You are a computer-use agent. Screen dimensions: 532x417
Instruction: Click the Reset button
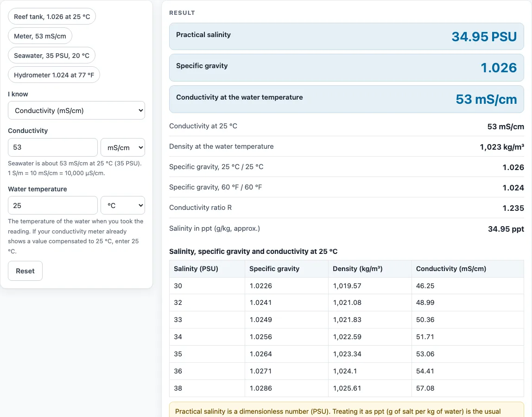click(x=25, y=271)
